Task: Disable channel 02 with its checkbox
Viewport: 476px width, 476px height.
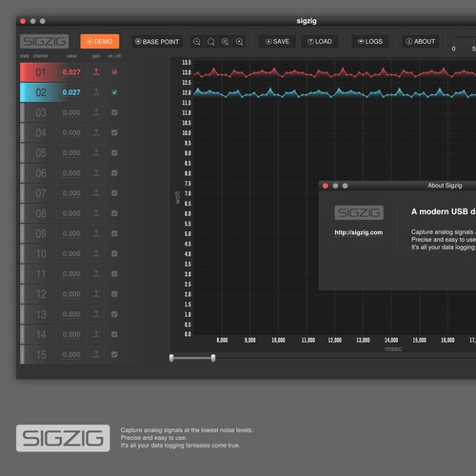Action: (114, 92)
